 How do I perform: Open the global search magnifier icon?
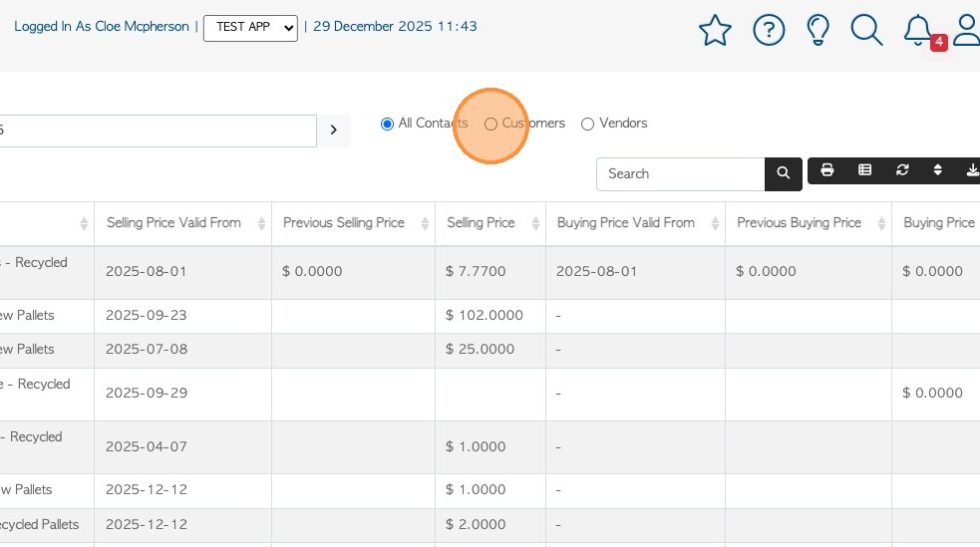tap(866, 31)
